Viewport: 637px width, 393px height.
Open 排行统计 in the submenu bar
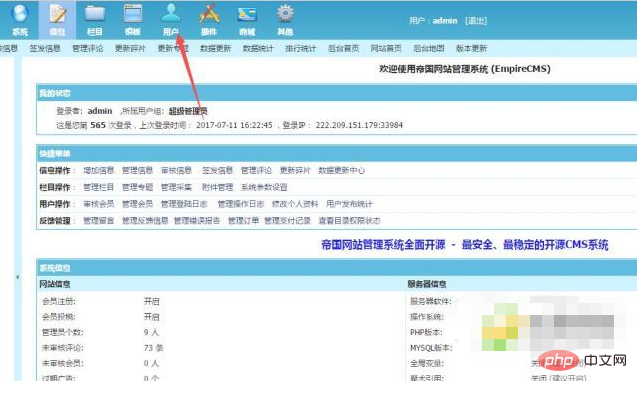pos(301,48)
